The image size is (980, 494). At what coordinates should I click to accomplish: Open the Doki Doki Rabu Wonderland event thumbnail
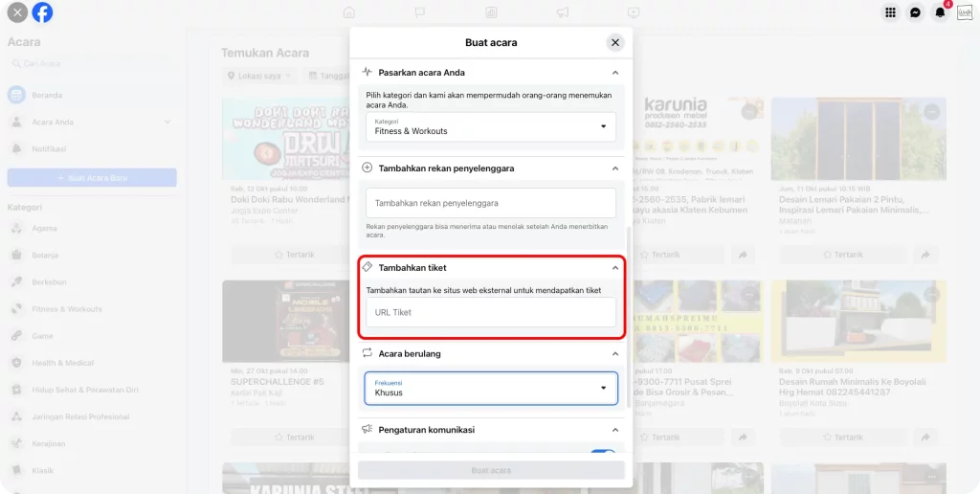pos(286,139)
